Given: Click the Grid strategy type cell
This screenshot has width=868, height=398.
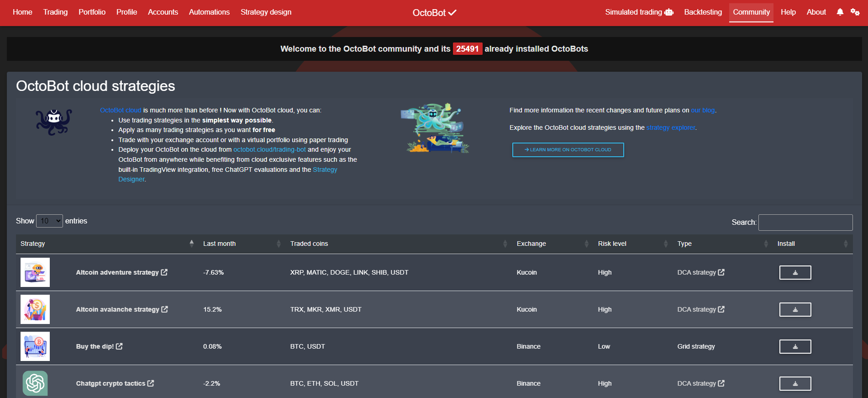Looking at the screenshot, I should pyautogui.click(x=696, y=346).
